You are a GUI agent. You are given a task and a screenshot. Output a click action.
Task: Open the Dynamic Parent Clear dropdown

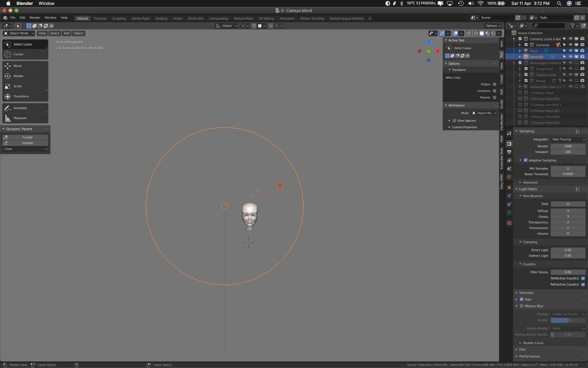point(25,149)
